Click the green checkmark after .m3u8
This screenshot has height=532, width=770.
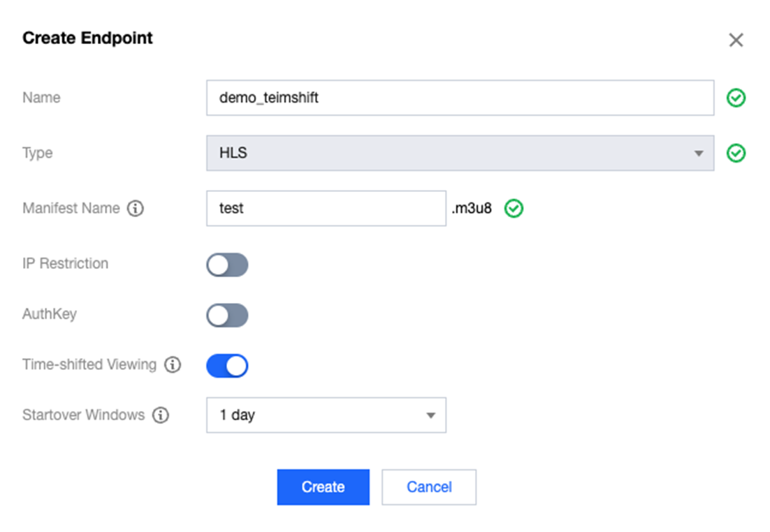click(514, 208)
